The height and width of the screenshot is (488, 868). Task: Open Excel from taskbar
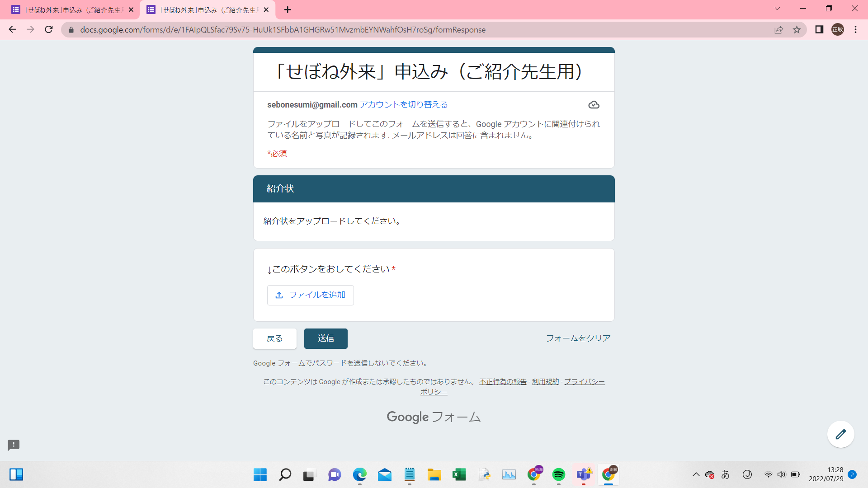(x=459, y=474)
